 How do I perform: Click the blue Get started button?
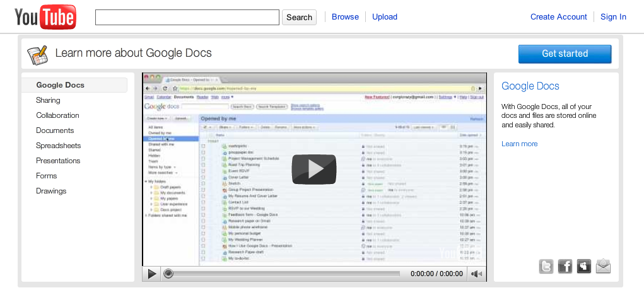(565, 54)
